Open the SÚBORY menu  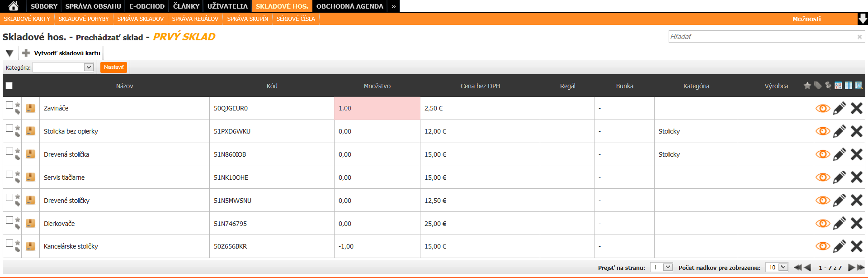44,6
